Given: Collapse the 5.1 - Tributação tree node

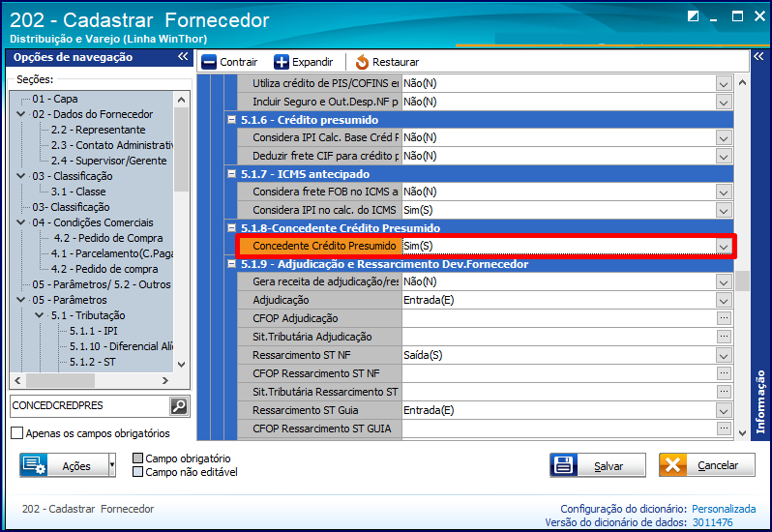Looking at the screenshot, I should (x=40, y=315).
